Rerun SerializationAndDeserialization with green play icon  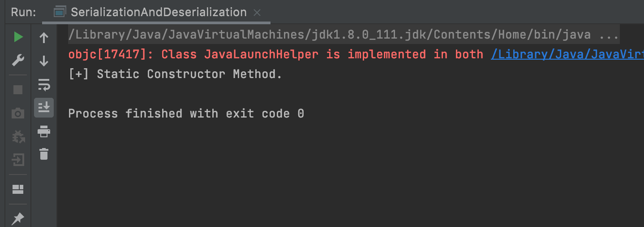[x=18, y=37]
